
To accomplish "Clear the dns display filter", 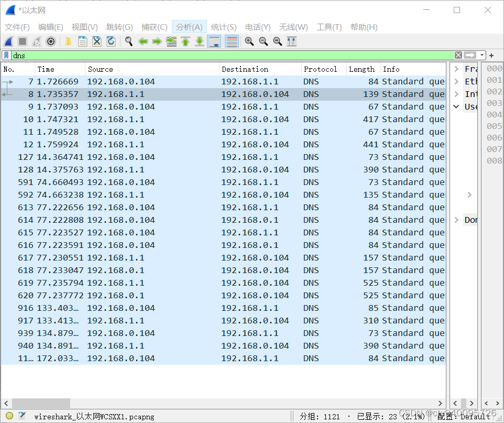I will click(x=458, y=56).
